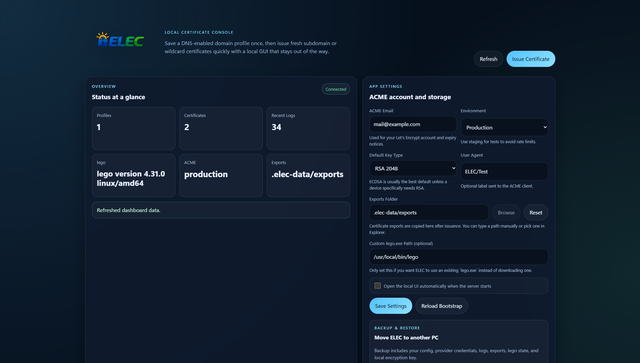
Task: Click the 'Use staging for tests' hint text
Action: pos(498,142)
